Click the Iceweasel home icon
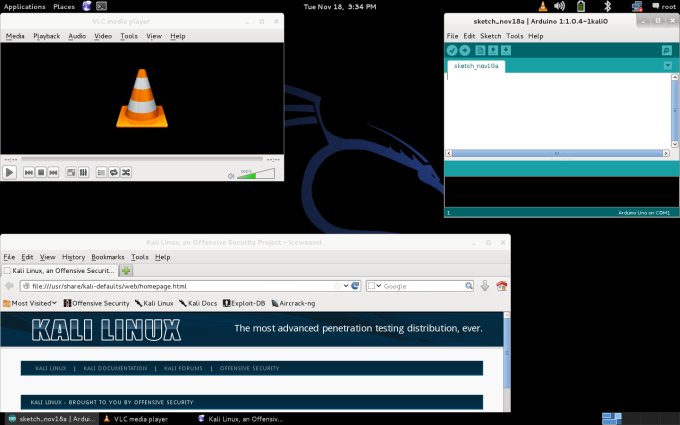Screen dimensions: 680x425 click(x=502, y=286)
